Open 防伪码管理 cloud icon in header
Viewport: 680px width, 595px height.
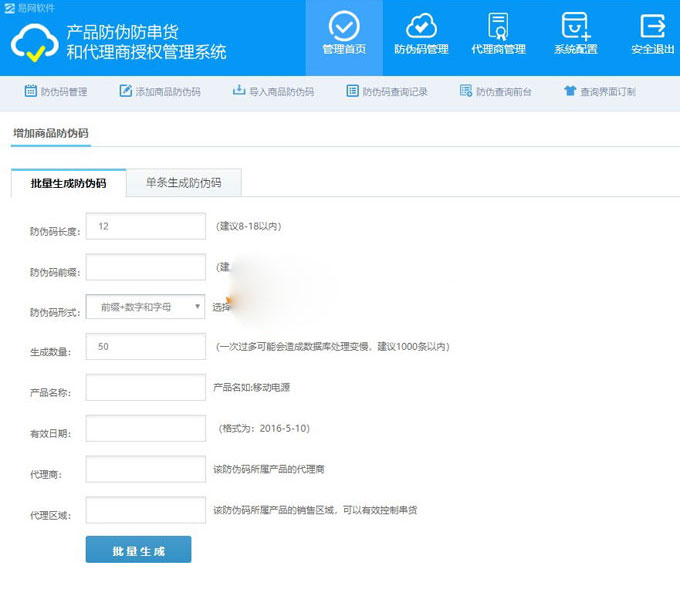[421, 26]
